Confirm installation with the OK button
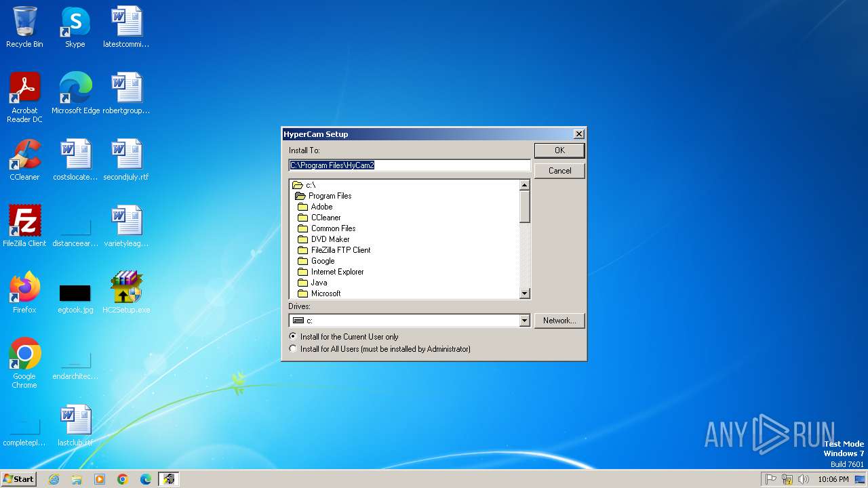The image size is (868, 488). pos(559,150)
